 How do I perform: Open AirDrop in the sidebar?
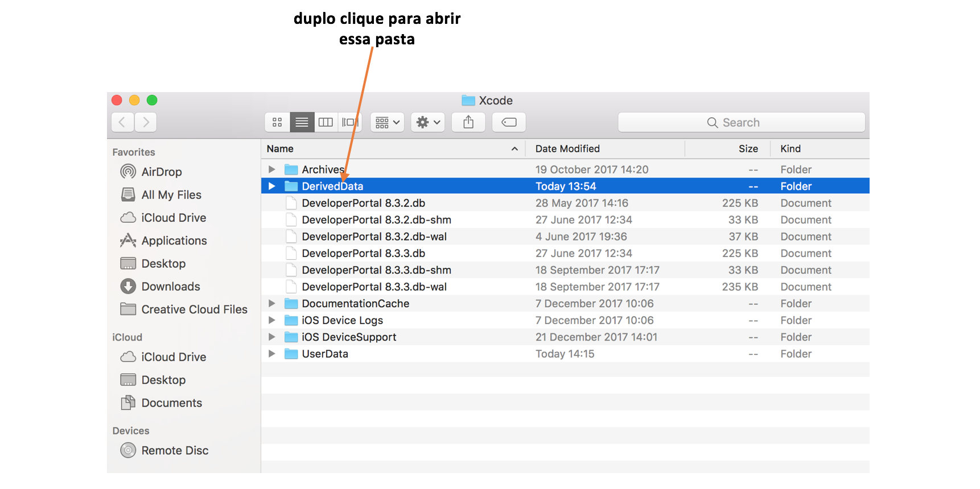[x=162, y=172]
